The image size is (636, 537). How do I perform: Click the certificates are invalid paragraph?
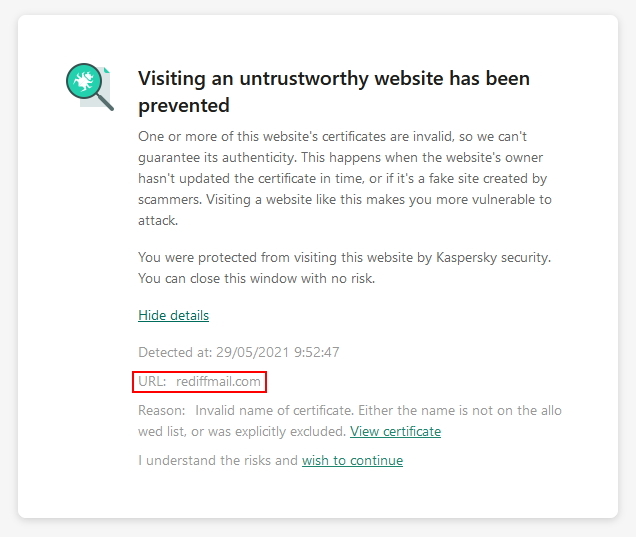[x=345, y=178]
